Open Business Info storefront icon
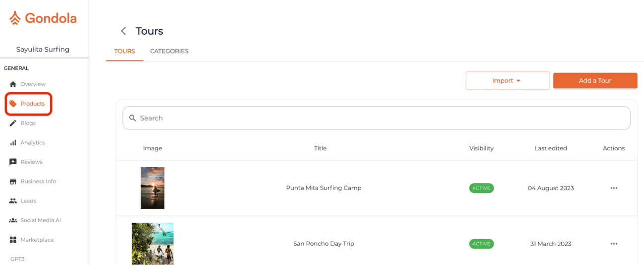This screenshot has width=644, height=265. [13, 182]
